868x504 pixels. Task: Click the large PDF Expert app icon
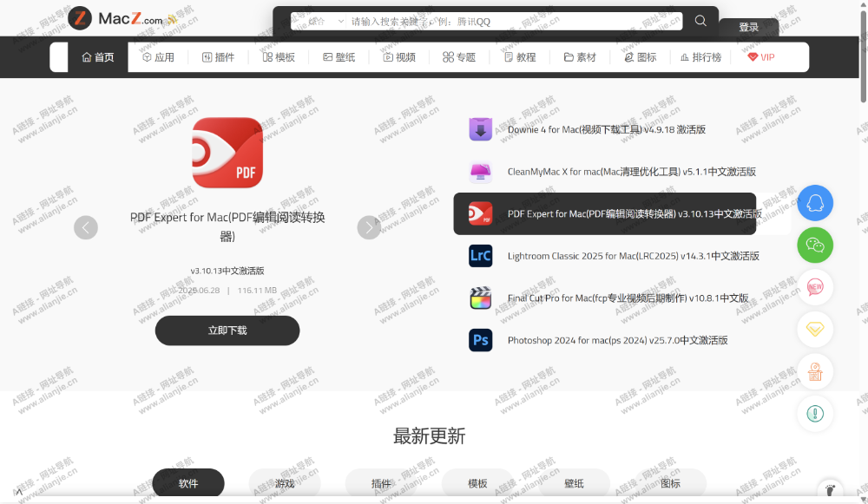tap(227, 153)
